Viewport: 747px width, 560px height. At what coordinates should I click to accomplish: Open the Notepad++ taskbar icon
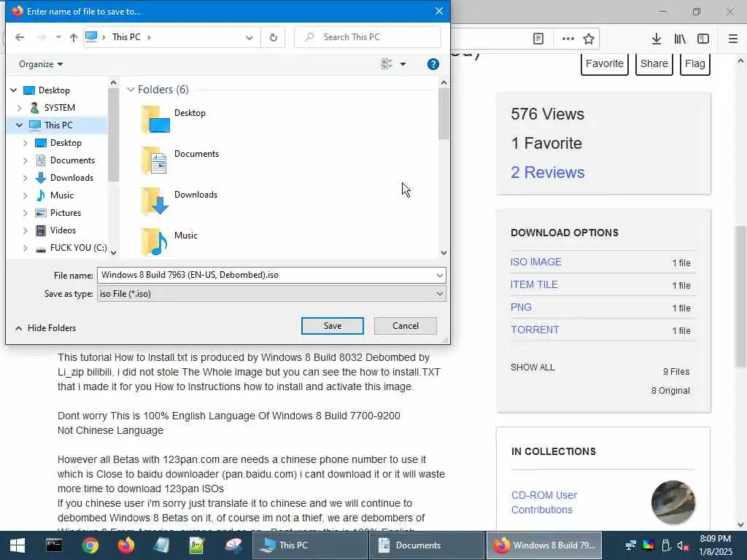pyautogui.click(x=197, y=545)
